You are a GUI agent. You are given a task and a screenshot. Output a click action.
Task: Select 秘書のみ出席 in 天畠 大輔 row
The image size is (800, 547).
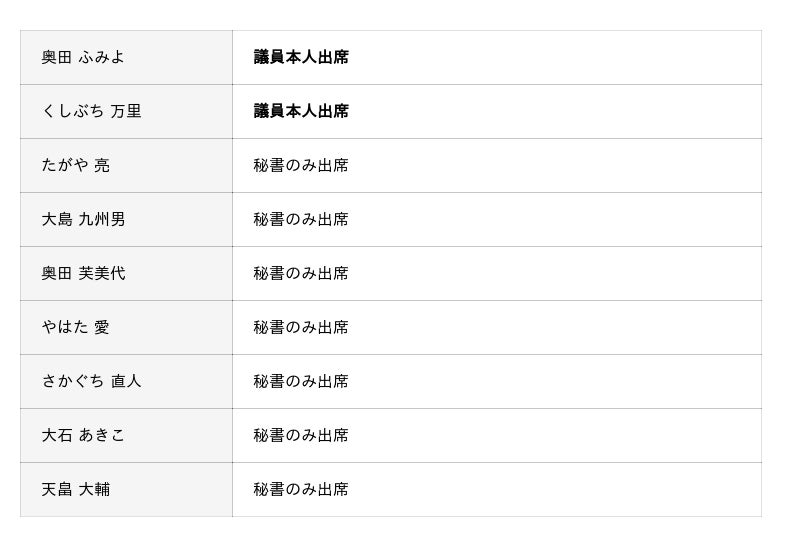pyautogui.click(x=301, y=490)
